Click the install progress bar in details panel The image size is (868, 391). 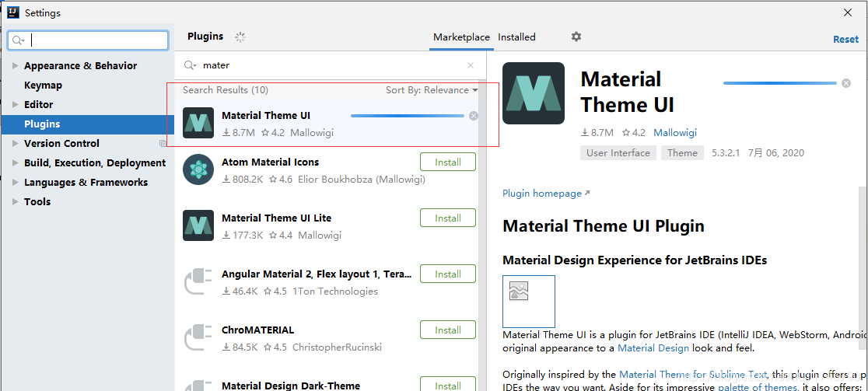[780, 83]
